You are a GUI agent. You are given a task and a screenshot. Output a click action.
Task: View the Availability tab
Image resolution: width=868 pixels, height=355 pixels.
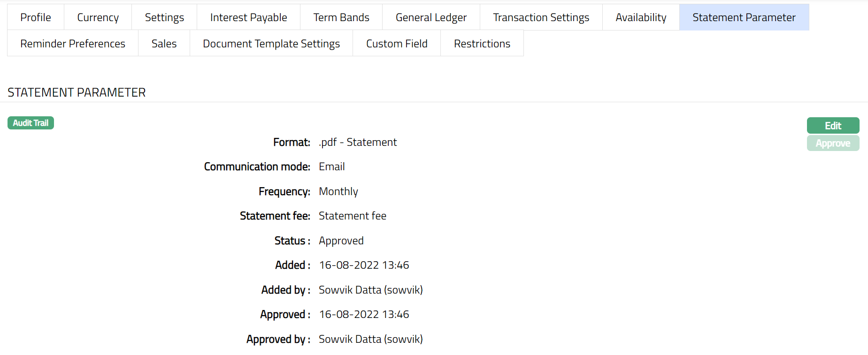[x=641, y=17]
